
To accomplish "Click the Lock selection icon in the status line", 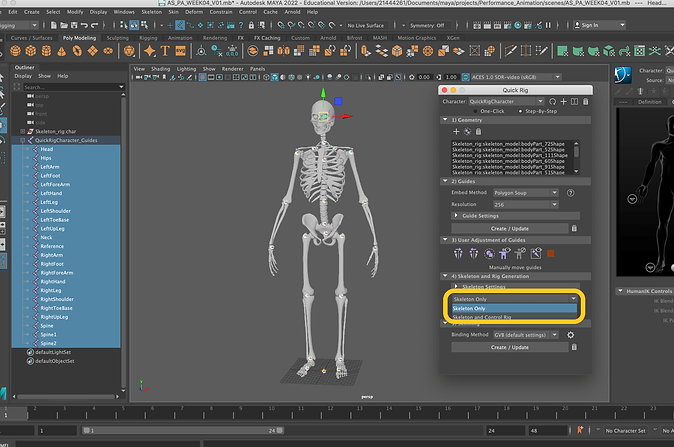I will click(x=251, y=25).
